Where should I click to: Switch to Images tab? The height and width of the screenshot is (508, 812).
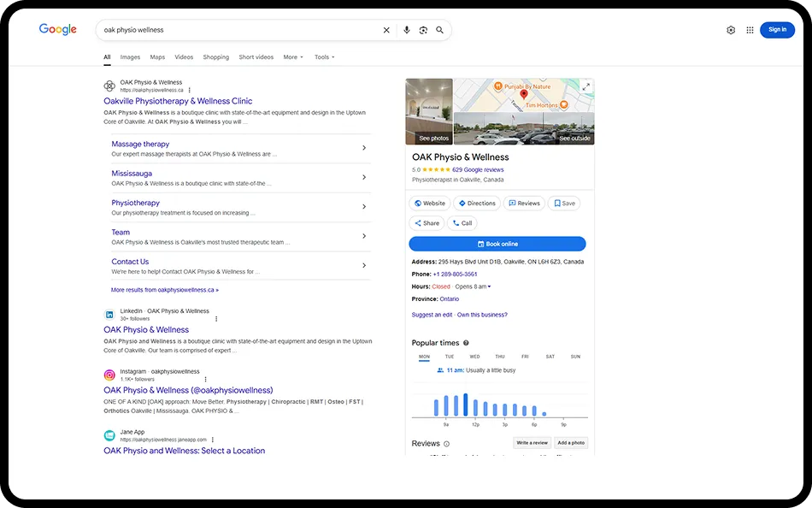pos(130,57)
